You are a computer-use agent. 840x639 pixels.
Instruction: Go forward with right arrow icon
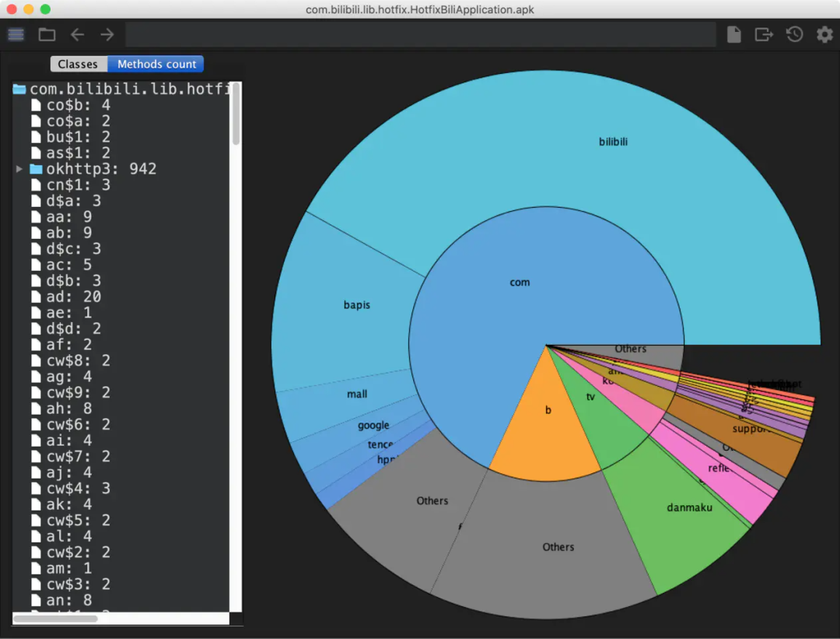tap(107, 35)
